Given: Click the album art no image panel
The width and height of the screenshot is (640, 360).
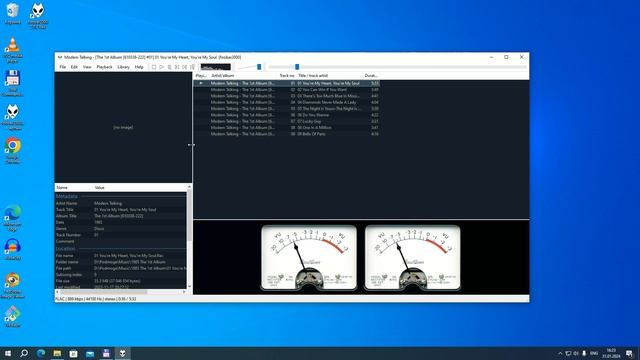Looking at the screenshot, I should (123, 127).
